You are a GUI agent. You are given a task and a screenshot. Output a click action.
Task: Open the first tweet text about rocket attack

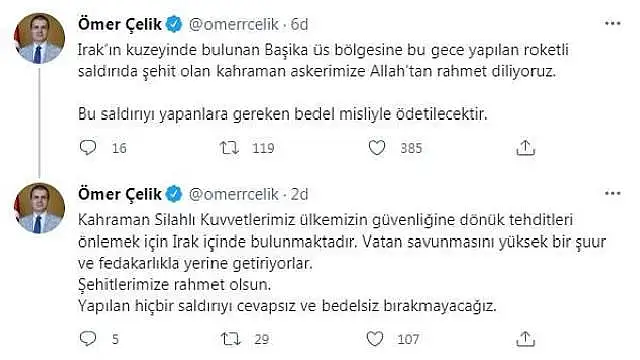point(323,82)
